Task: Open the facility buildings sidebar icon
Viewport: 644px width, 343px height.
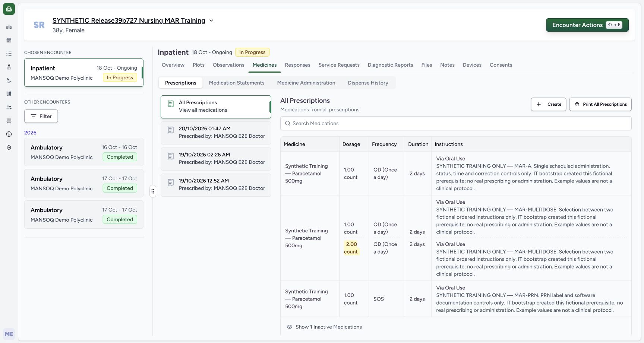Action: click(9, 27)
